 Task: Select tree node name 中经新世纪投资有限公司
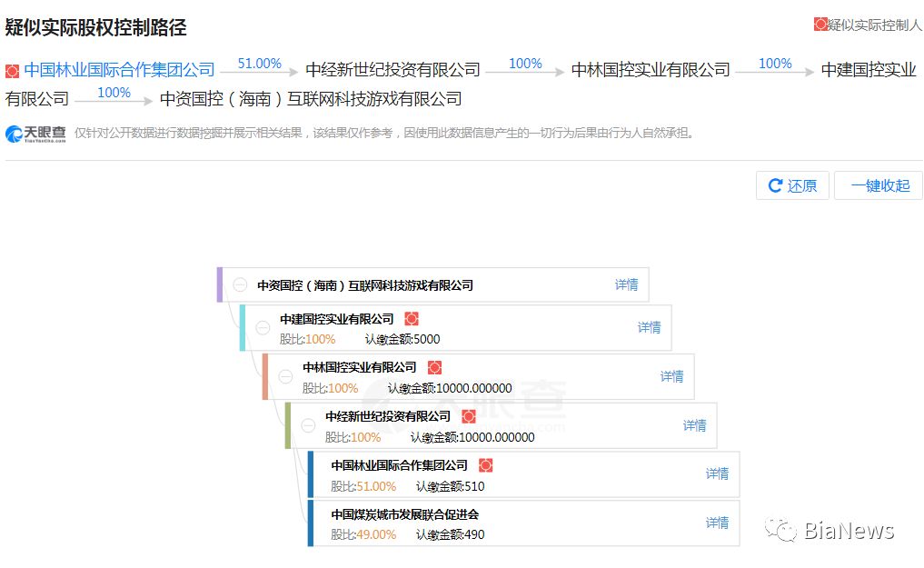pos(388,416)
